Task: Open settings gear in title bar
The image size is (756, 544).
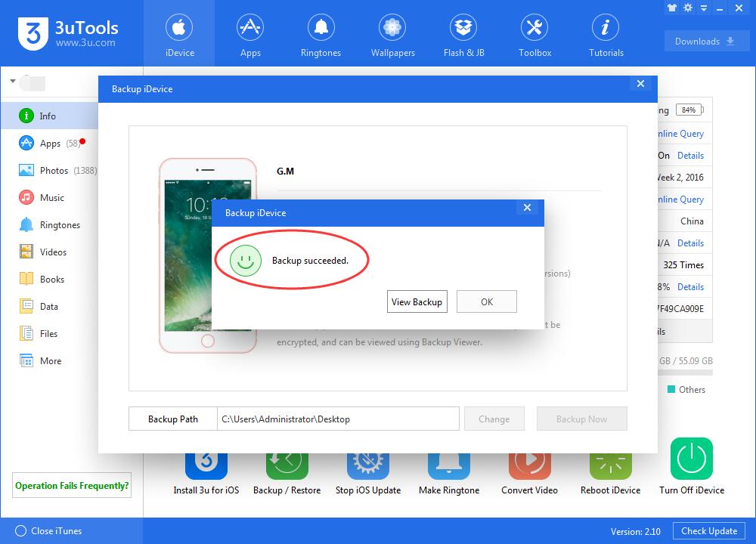Action: (x=688, y=8)
